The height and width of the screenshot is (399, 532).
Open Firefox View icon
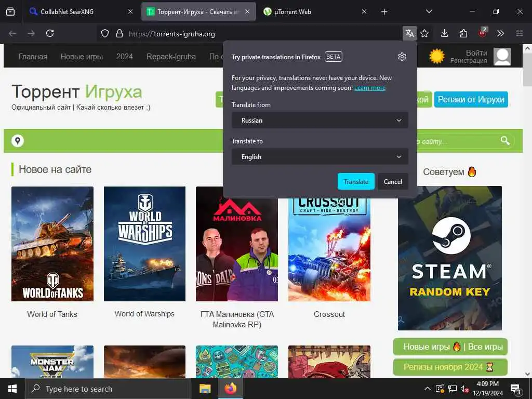click(10, 11)
